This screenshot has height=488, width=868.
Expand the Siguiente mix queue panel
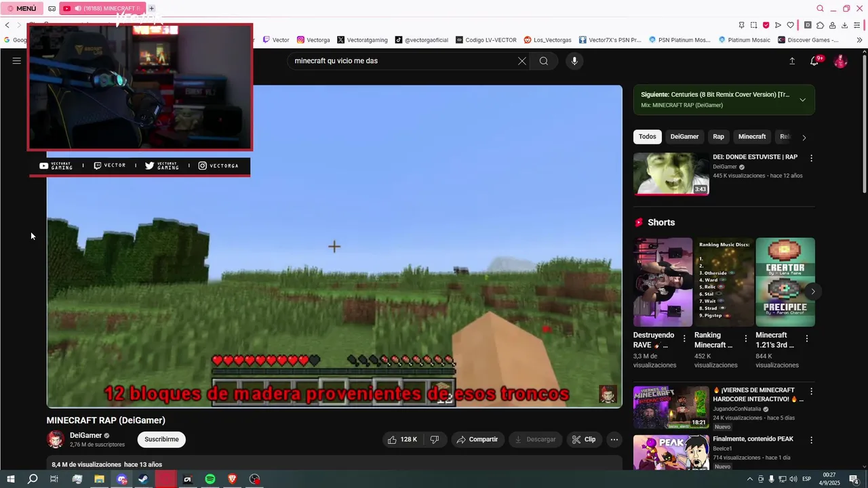pos(803,100)
